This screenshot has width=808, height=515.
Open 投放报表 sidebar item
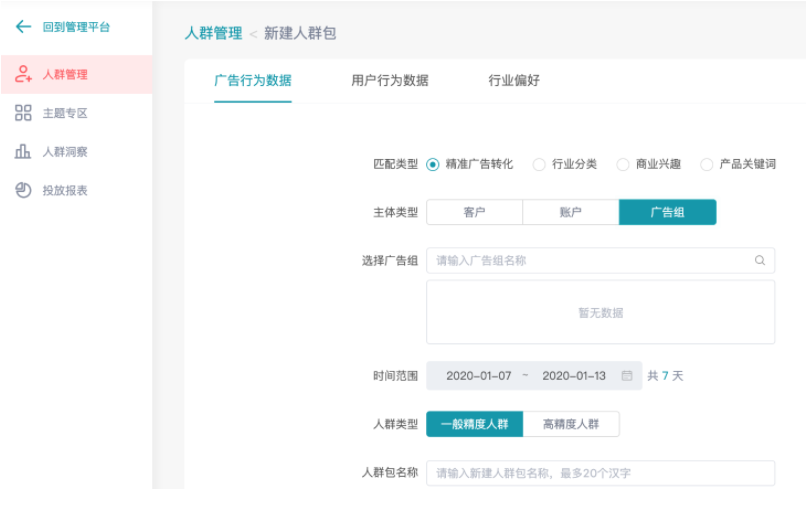(76, 190)
